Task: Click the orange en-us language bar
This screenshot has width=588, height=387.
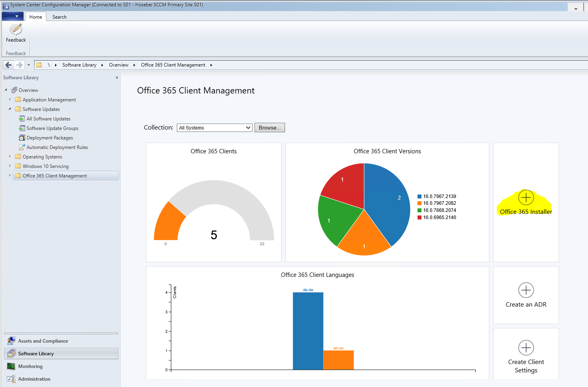Action: click(x=339, y=360)
